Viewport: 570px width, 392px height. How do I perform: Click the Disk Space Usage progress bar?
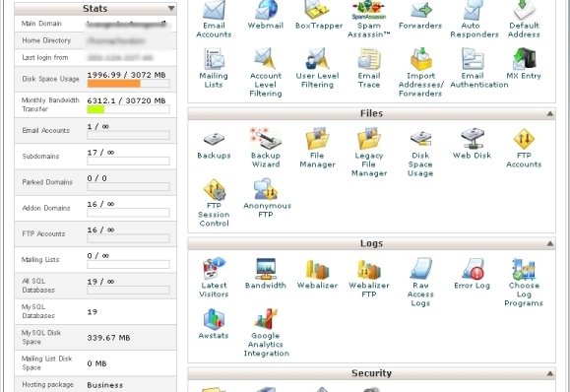coord(128,84)
